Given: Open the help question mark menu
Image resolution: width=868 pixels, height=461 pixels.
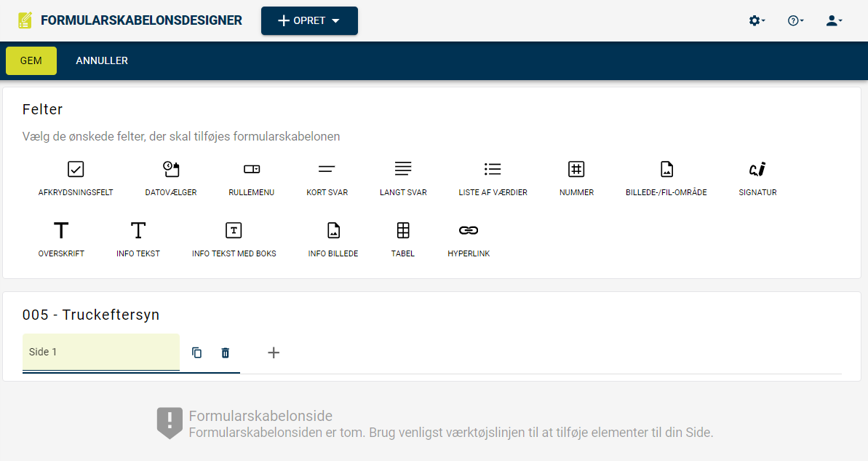Looking at the screenshot, I should pos(795,20).
